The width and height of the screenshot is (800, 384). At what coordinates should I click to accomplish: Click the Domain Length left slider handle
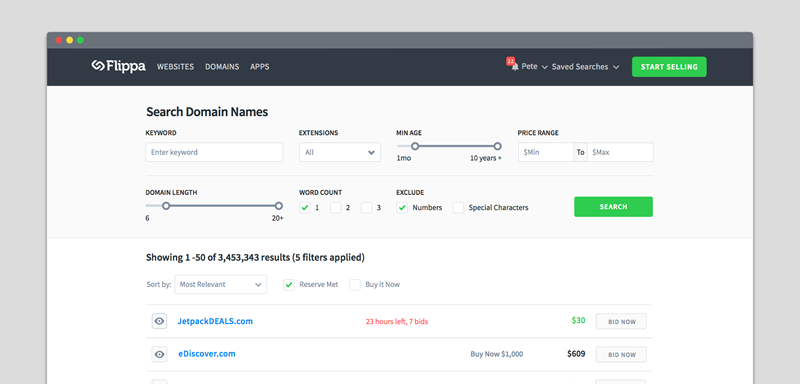(166, 206)
